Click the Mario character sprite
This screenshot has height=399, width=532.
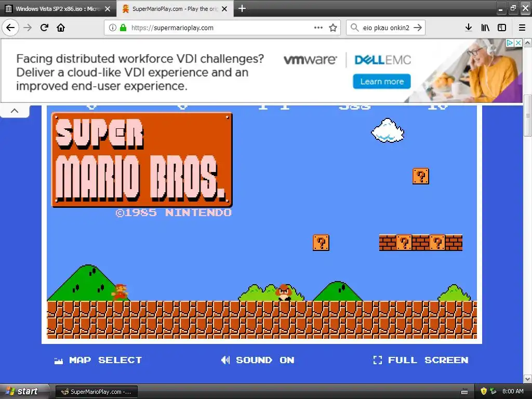click(120, 292)
